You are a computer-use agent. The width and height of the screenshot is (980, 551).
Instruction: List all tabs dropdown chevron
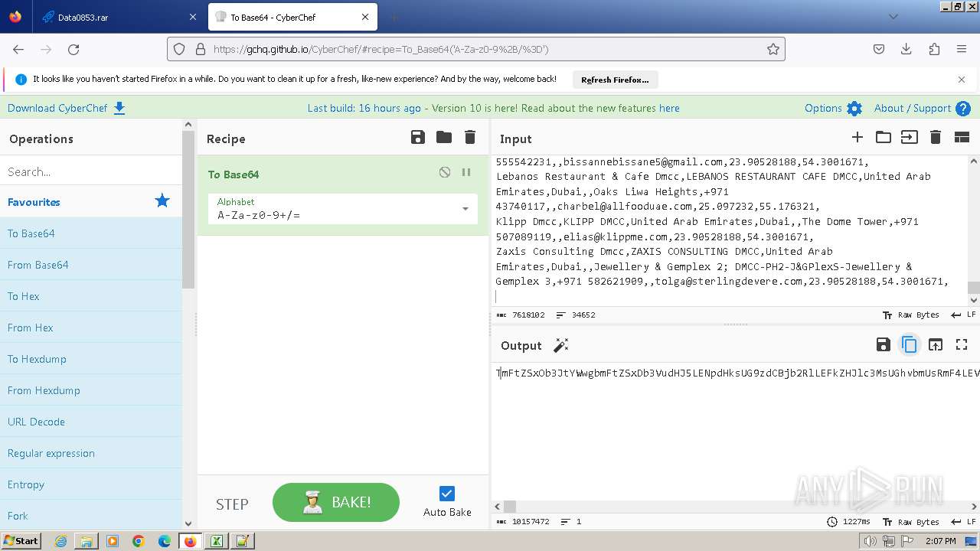pyautogui.click(x=893, y=17)
